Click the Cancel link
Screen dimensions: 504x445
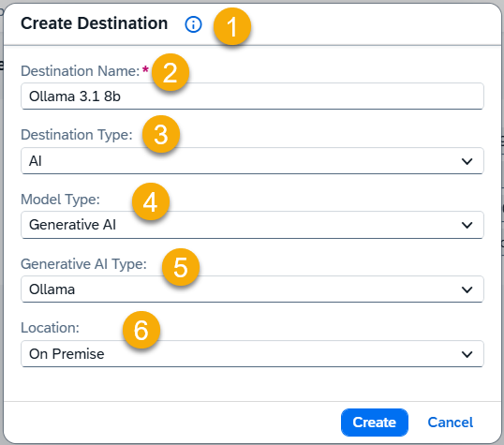tap(450, 423)
